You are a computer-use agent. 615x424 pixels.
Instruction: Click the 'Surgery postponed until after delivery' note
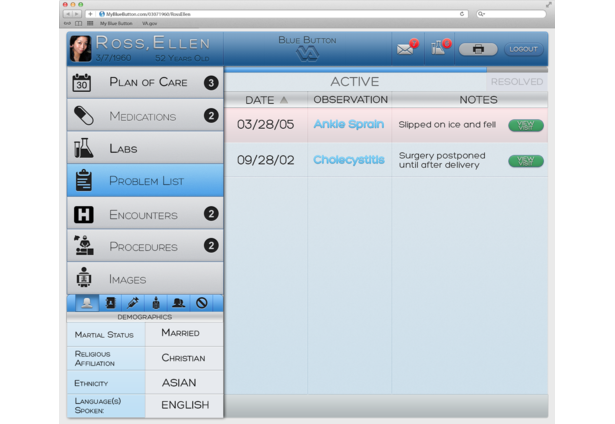[442, 160]
